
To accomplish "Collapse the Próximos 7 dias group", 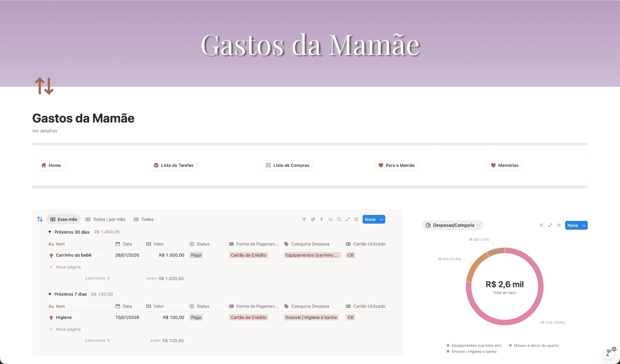I will click(x=50, y=294).
